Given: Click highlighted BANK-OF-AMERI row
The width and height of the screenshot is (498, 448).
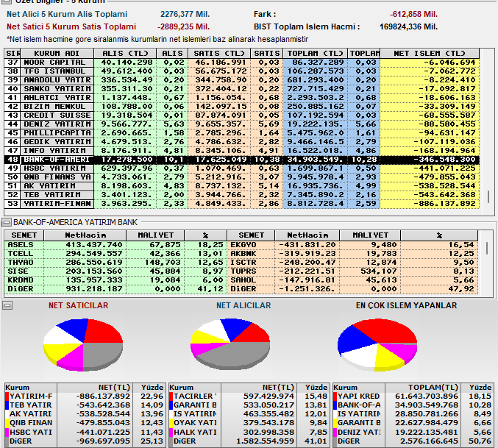Looking at the screenshot, I should [242, 160].
